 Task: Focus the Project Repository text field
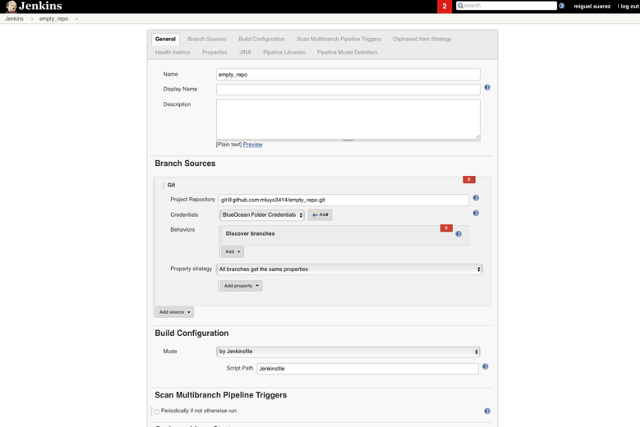pos(343,199)
